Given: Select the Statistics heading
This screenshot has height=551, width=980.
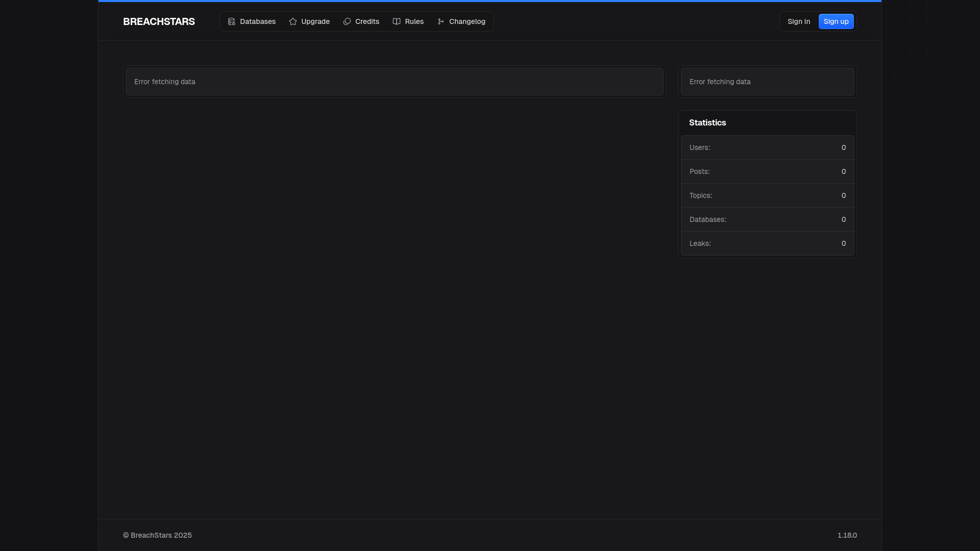Looking at the screenshot, I should pyautogui.click(x=707, y=122).
